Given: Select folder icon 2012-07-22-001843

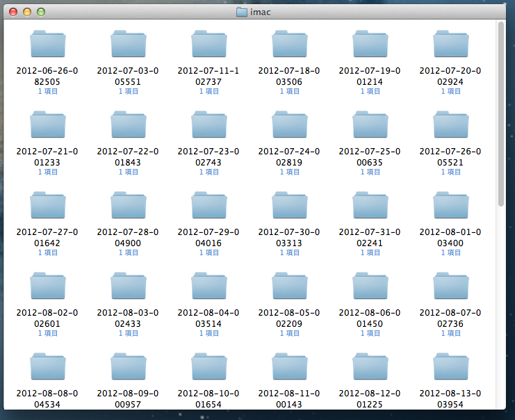Looking at the screenshot, I should click(x=128, y=124).
